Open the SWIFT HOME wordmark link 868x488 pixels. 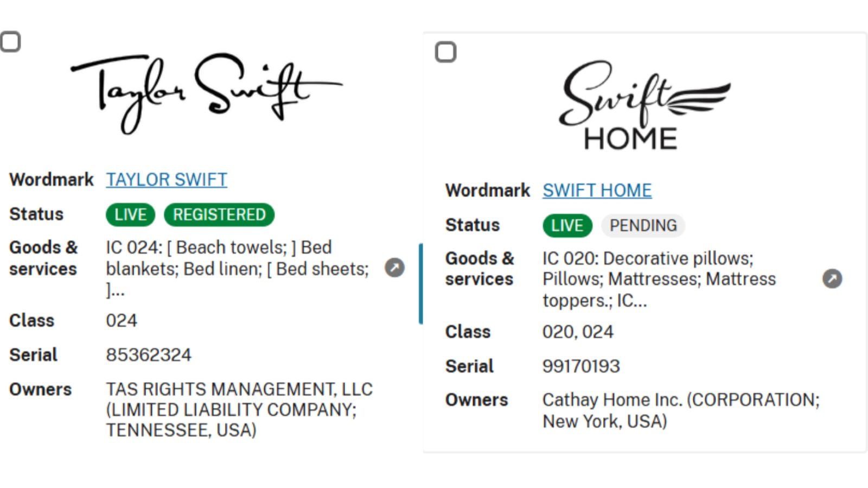pyautogui.click(x=597, y=191)
